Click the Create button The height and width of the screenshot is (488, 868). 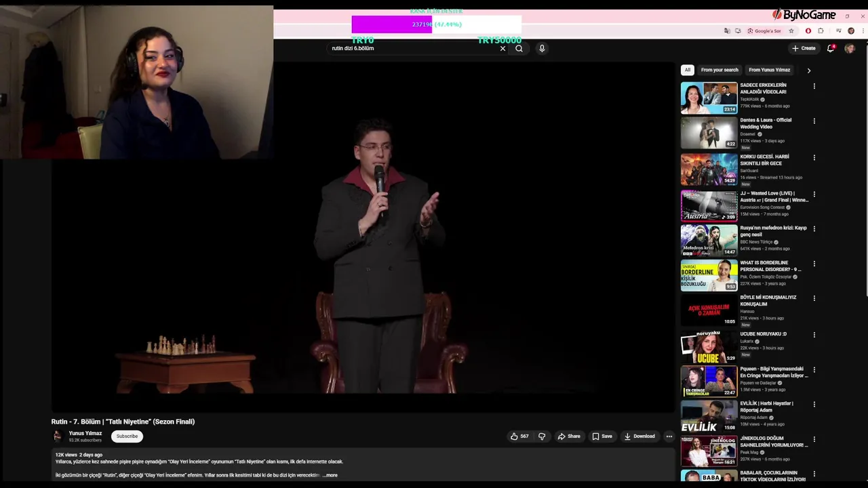(804, 48)
